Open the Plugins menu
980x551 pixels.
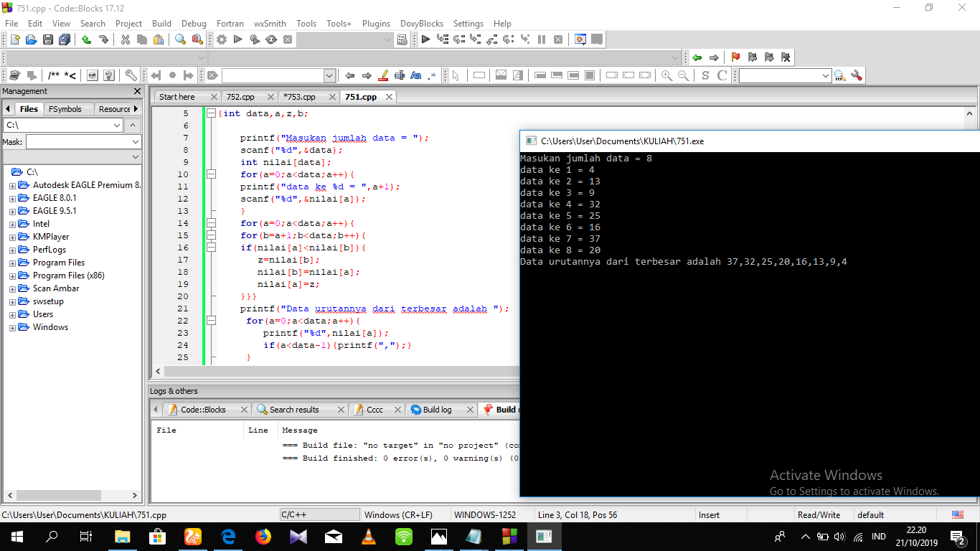376,24
